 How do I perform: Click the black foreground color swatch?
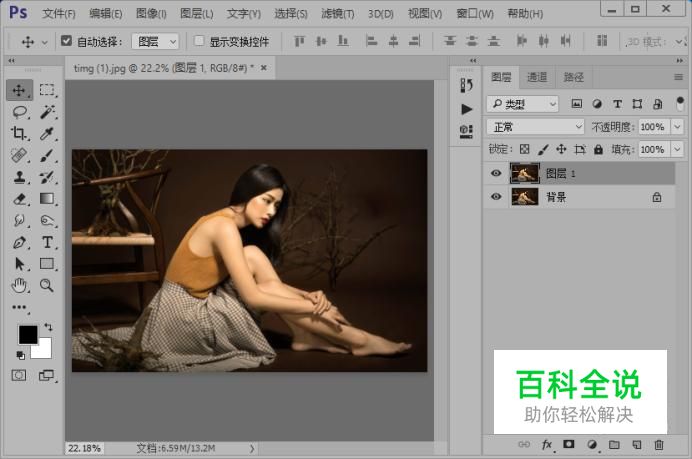(x=28, y=335)
